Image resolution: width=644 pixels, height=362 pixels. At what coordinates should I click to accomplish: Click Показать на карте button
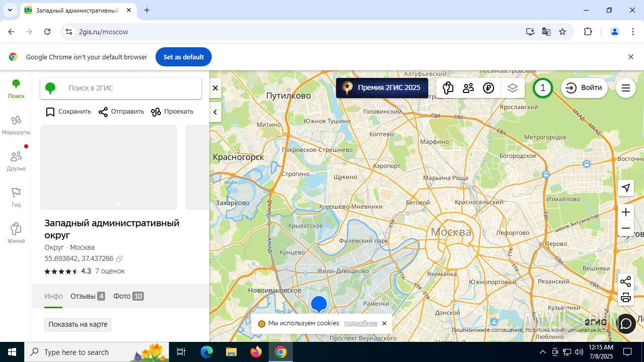[78, 324]
